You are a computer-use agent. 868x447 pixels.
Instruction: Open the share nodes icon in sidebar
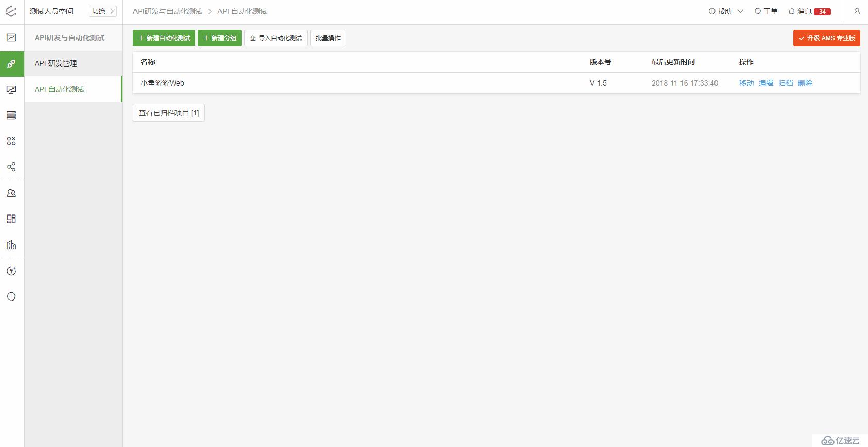coord(11,167)
